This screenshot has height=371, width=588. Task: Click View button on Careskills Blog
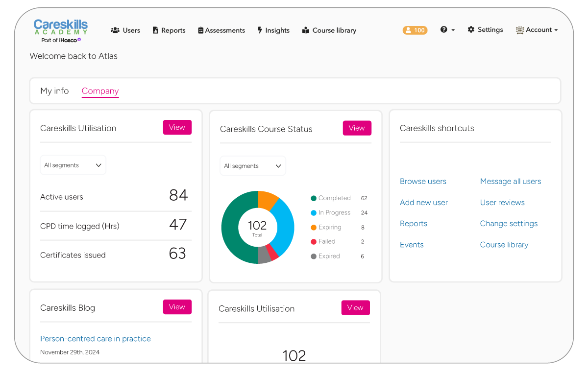coord(177,307)
